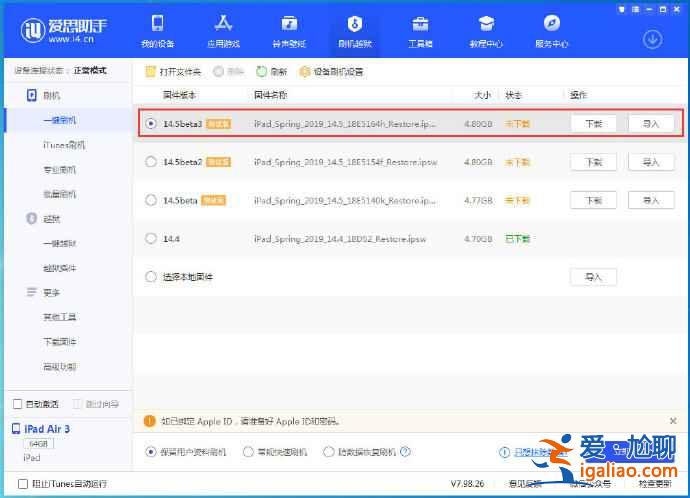Select iTunes刷机 in sidebar
Screen dimensions: 690x498
[x=64, y=145]
